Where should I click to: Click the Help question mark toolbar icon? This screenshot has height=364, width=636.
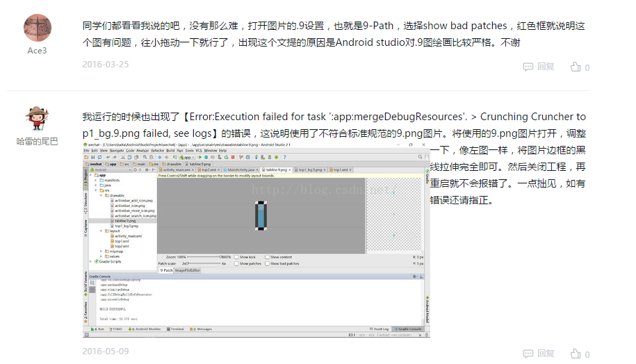(285, 157)
